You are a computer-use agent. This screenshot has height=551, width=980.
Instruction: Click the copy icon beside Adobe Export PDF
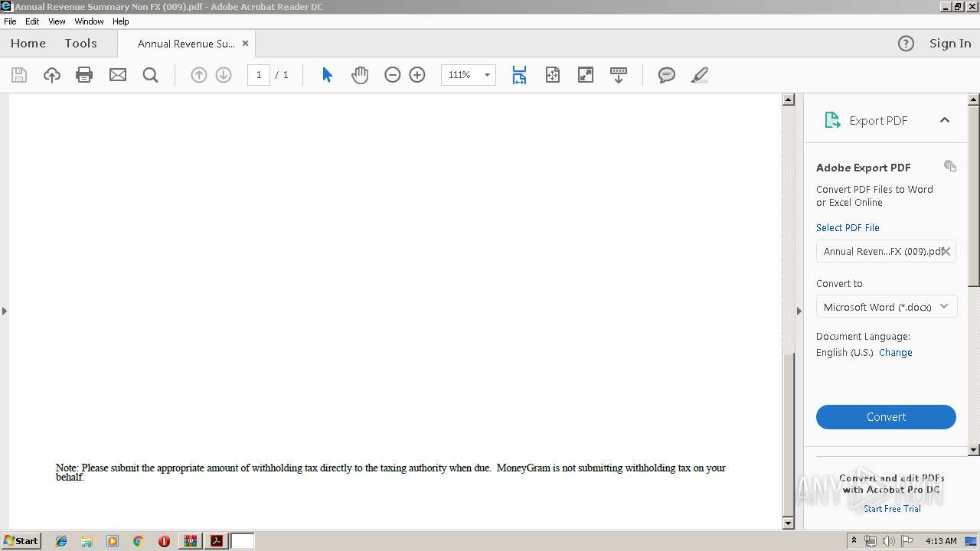pos(950,166)
